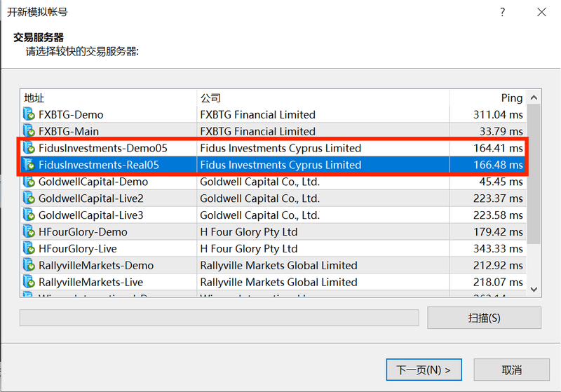Click the FXBTG-Demo server icon

tap(29, 114)
